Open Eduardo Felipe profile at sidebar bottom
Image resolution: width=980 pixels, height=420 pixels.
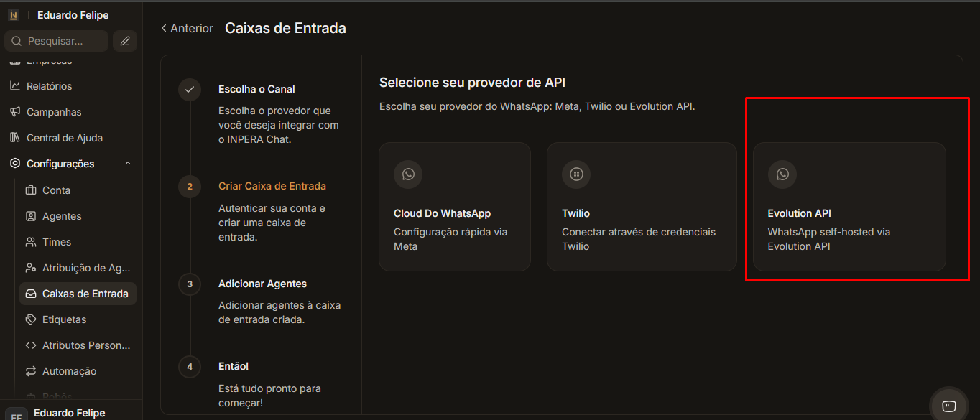(70, 413)
